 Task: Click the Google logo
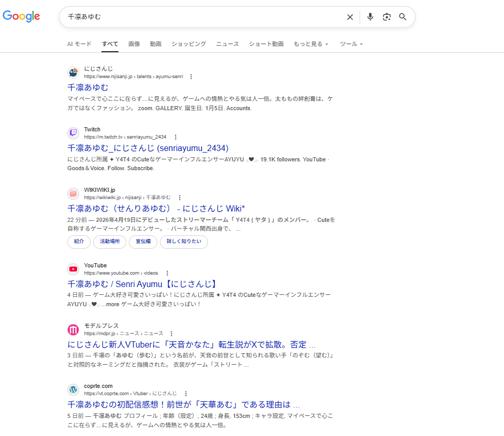(21, 17)
